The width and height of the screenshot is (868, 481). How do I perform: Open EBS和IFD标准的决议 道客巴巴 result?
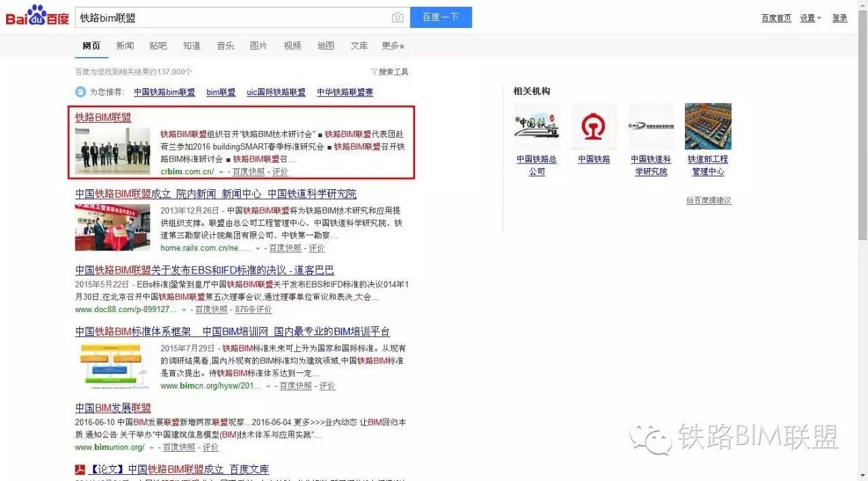(x=205, y=270)
